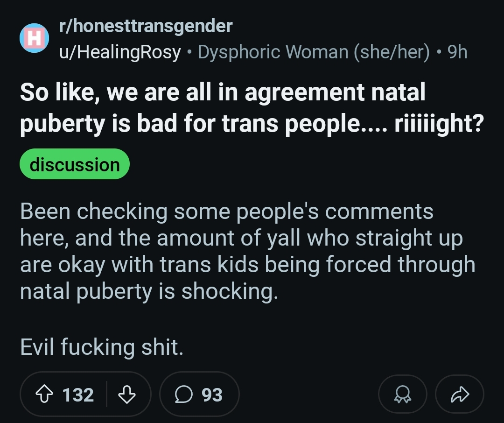The image size is (504, 423).
Task: Click the word "shocking" in the body
Action: [229, 291]
